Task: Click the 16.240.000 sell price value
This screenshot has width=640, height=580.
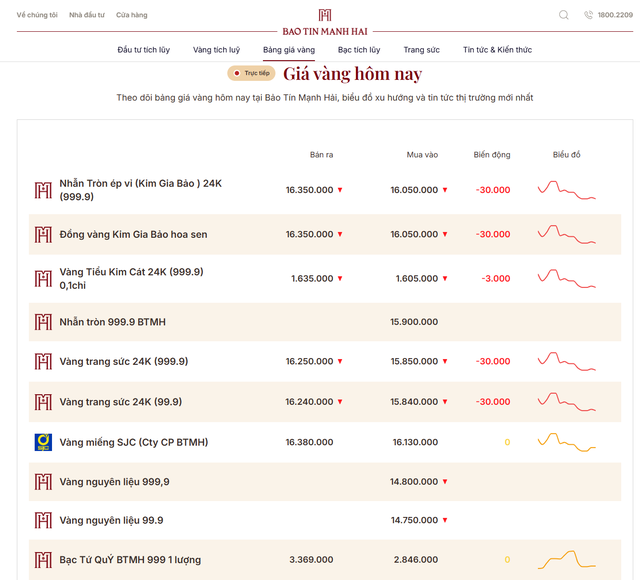Action: click(309, 402)
